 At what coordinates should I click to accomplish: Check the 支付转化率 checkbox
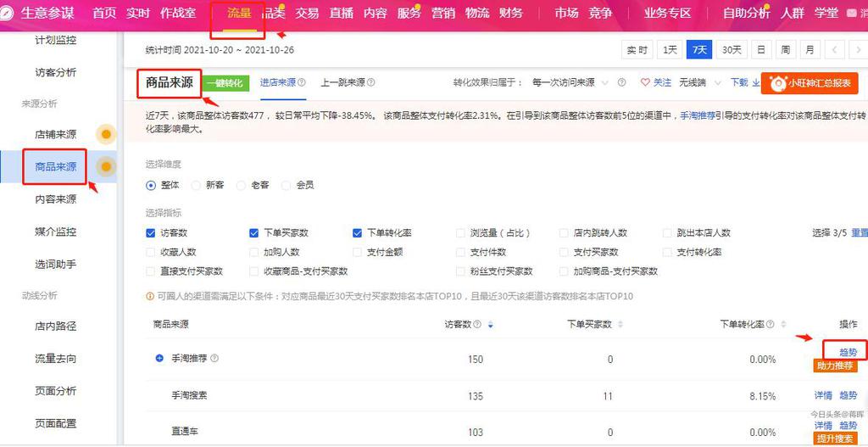667,252
